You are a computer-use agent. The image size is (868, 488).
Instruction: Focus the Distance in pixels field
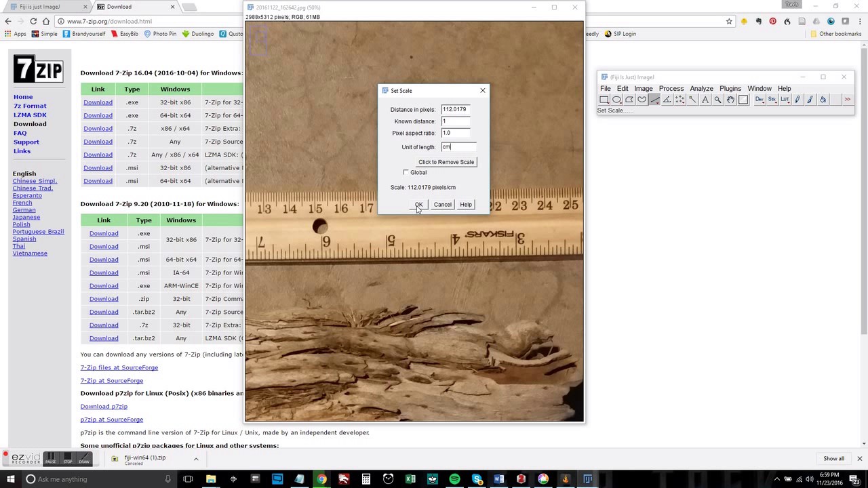456,109
